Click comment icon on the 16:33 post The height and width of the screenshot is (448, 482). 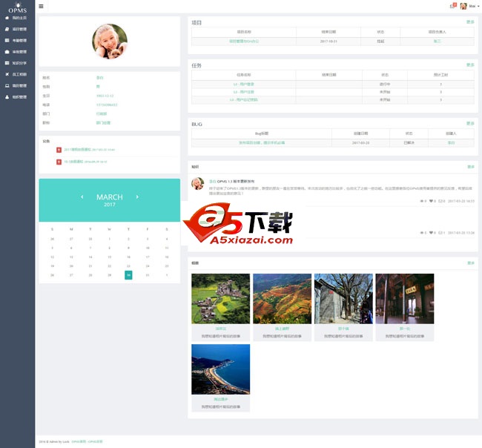click(440, 201)
